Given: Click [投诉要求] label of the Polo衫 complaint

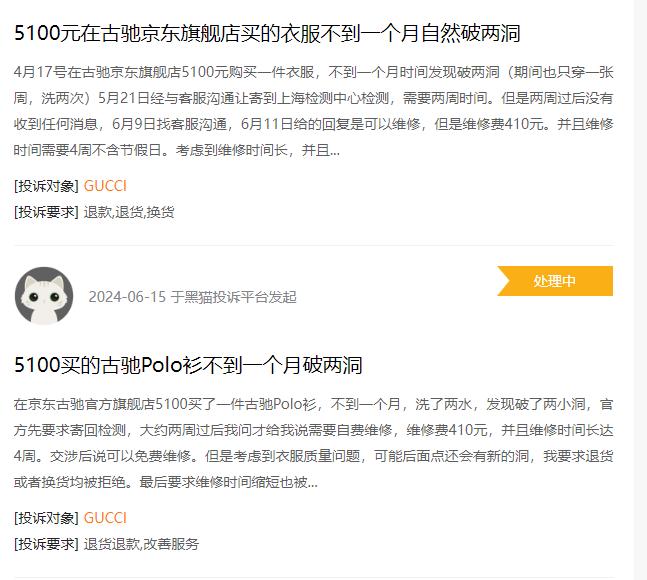Looking at the screenshot, I should coord(46,544).
